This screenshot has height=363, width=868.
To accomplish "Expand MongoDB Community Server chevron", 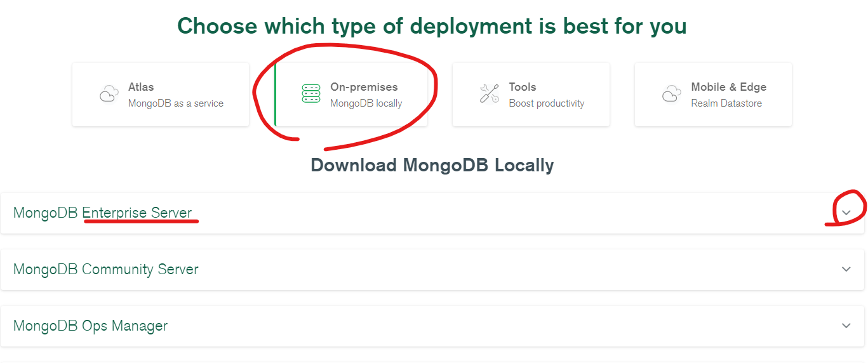I will click(846, 269).
